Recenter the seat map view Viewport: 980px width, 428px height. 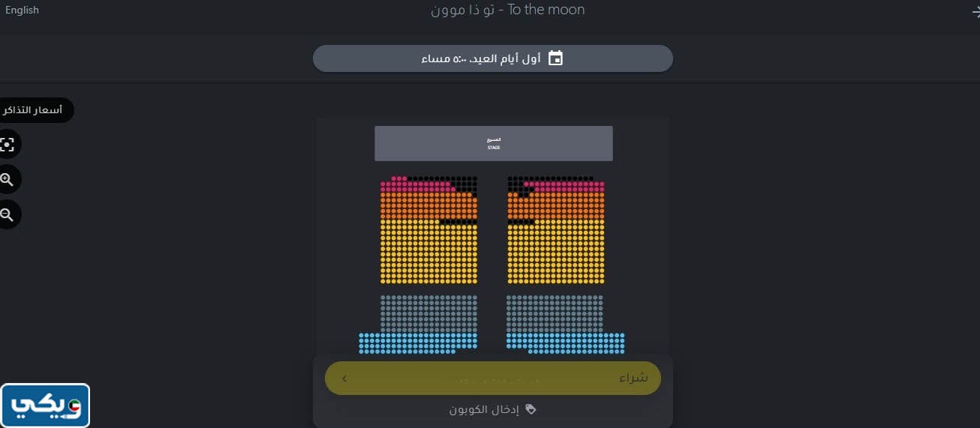pyautogui.click(x=8, y=144)
